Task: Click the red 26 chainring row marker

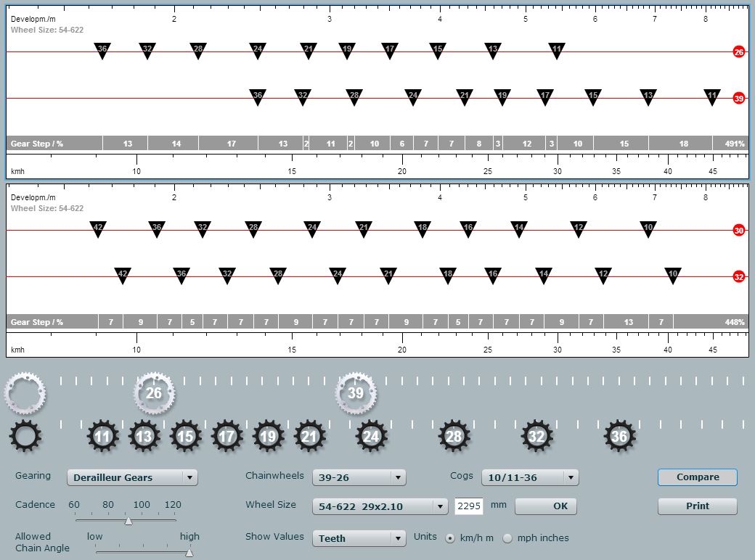Action: point(739,52)
